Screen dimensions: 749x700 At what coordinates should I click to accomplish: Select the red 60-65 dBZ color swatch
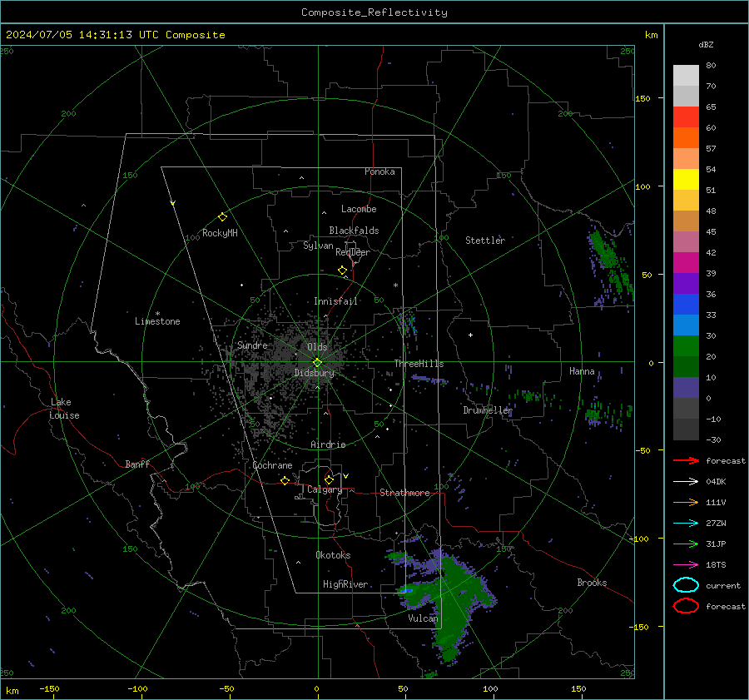click(x=686, y=117)
